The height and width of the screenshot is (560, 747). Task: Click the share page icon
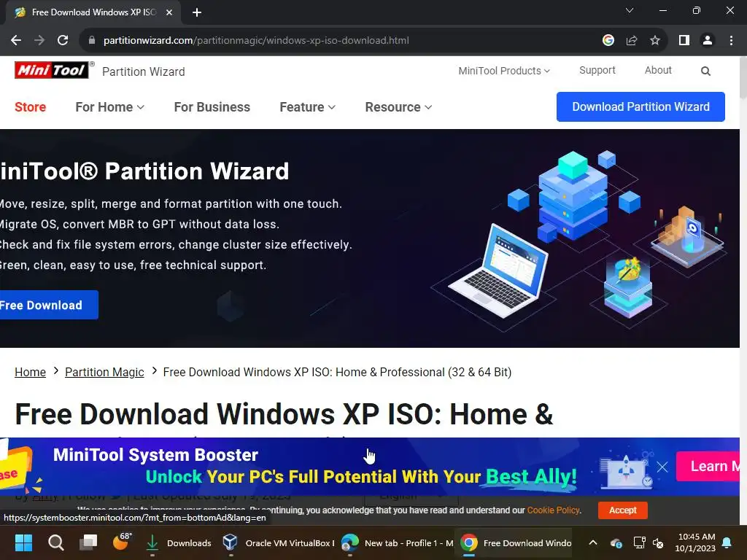[632, 41]
